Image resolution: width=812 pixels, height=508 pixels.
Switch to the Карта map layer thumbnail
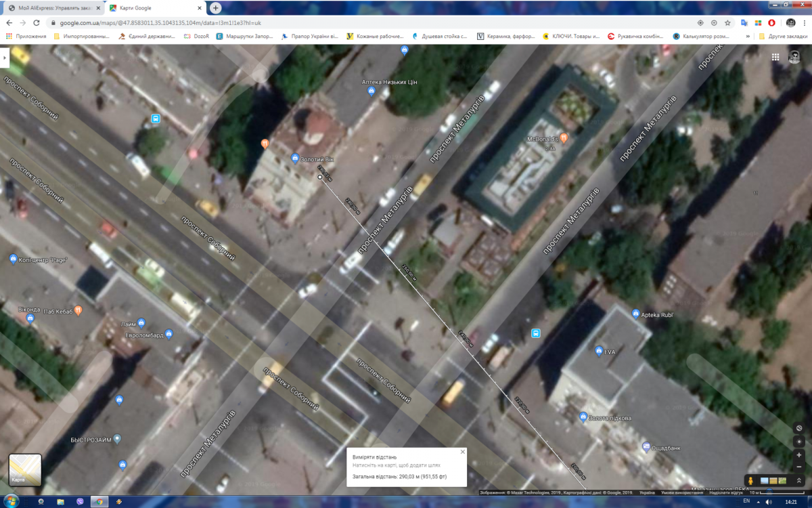pos(25,470)
